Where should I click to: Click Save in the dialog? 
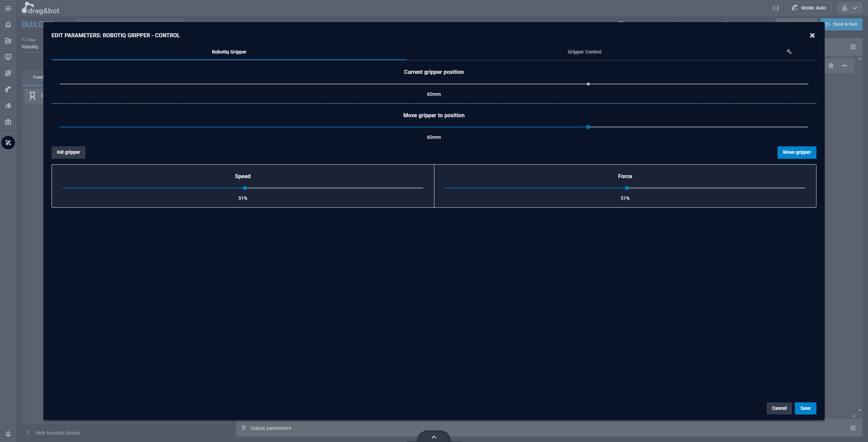806,408
